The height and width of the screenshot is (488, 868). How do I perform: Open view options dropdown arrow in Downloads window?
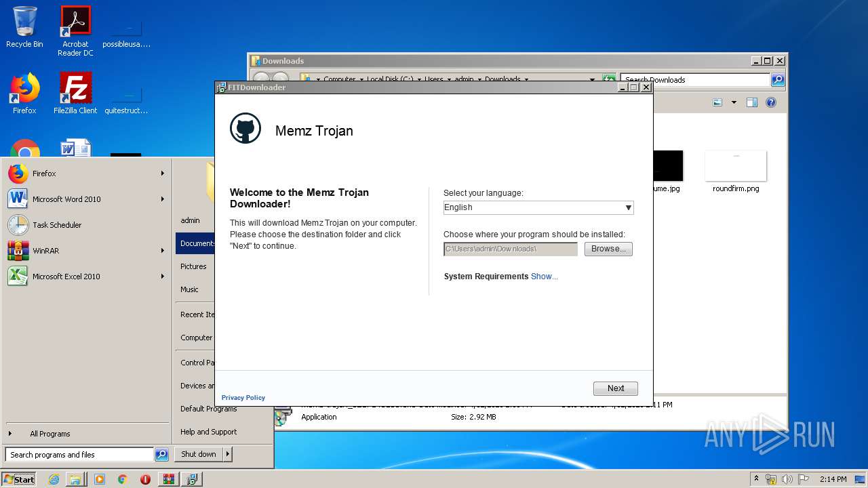click(734, 103)
